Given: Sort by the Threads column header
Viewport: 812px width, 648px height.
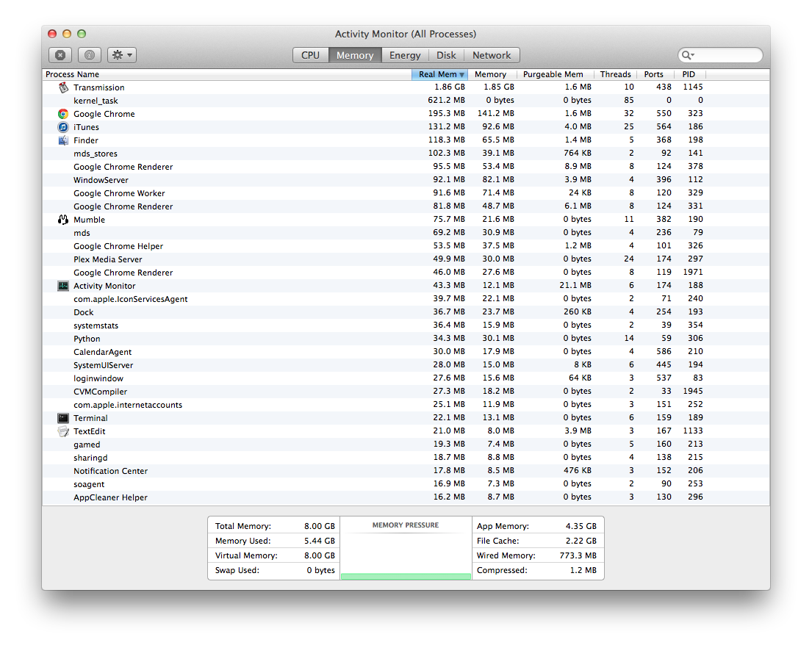Looking at the screenshot, I should [x=615, y=74].
